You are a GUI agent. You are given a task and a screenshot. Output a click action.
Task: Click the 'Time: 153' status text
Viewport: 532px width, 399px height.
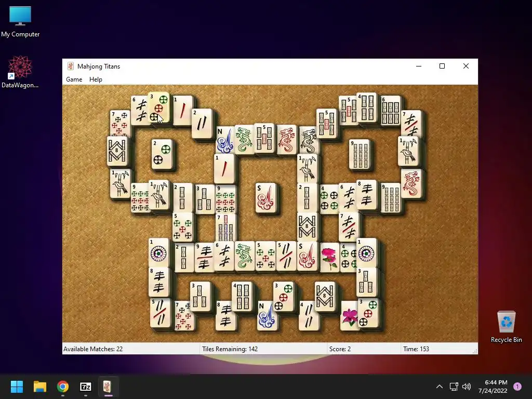[x=416, y=349]
